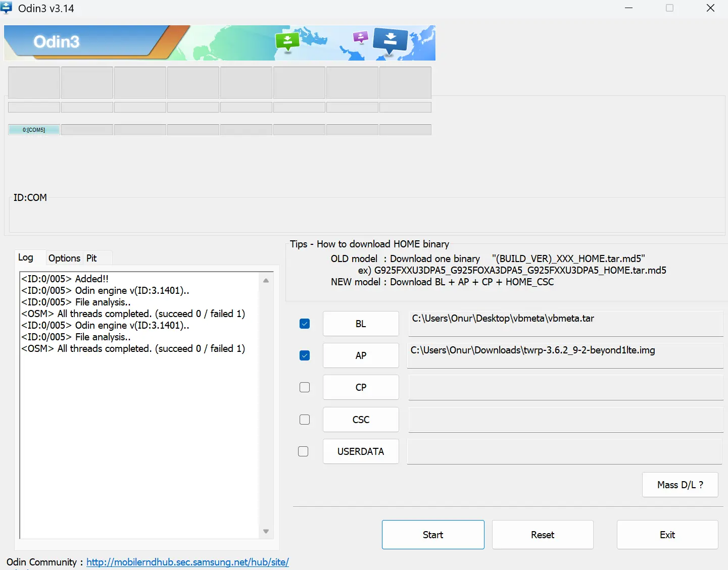Click the ID:COM label
The height and width of the screenshot is (570, 728).
click(30, 197)
